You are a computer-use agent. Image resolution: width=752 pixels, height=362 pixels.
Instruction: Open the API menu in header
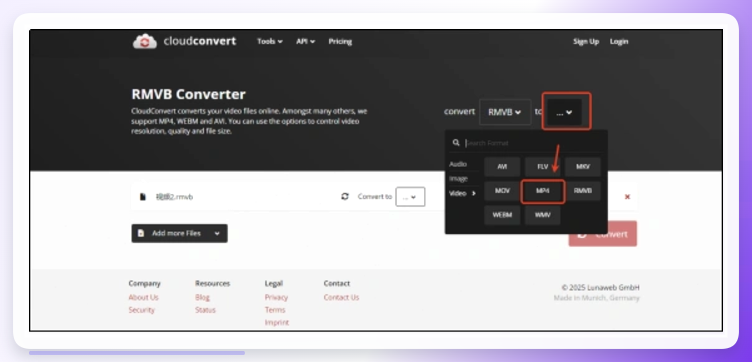tap(306, 41)
